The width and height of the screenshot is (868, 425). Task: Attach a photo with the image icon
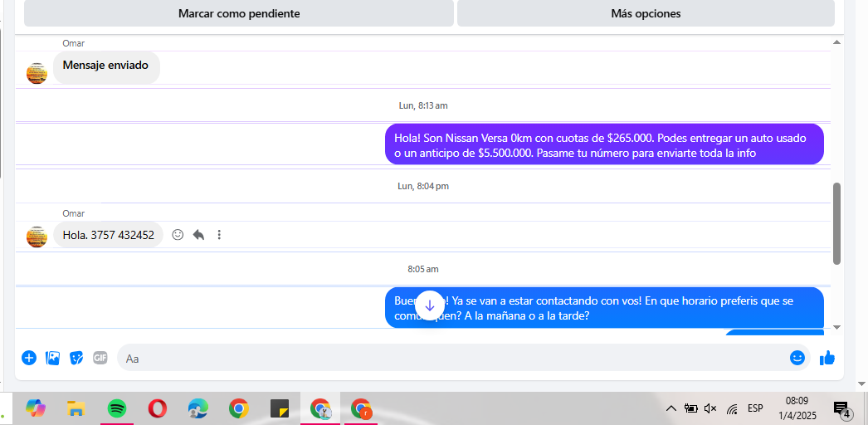click(x=52, y=358)
